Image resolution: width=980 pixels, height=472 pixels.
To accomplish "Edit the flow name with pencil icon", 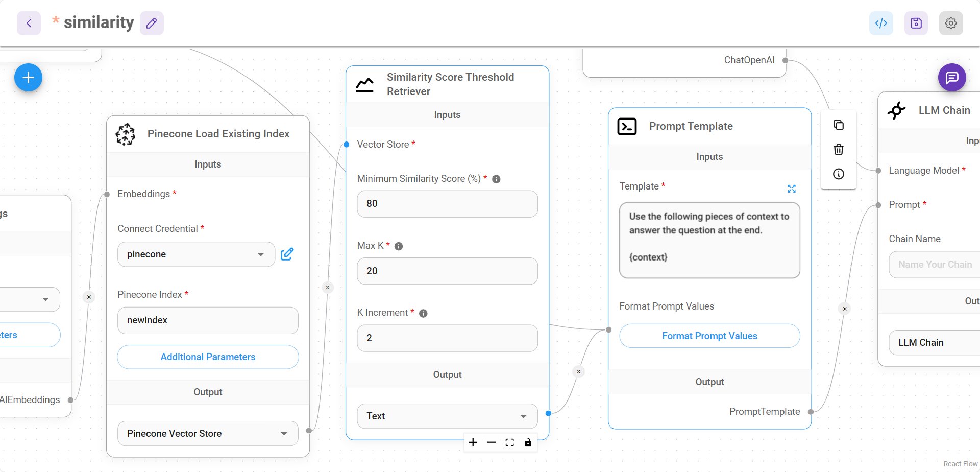I will pos(152,23).
